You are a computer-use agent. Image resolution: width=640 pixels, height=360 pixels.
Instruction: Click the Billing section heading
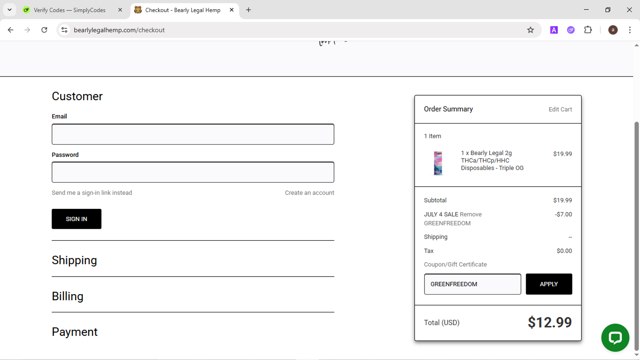[x=67, y=296]
